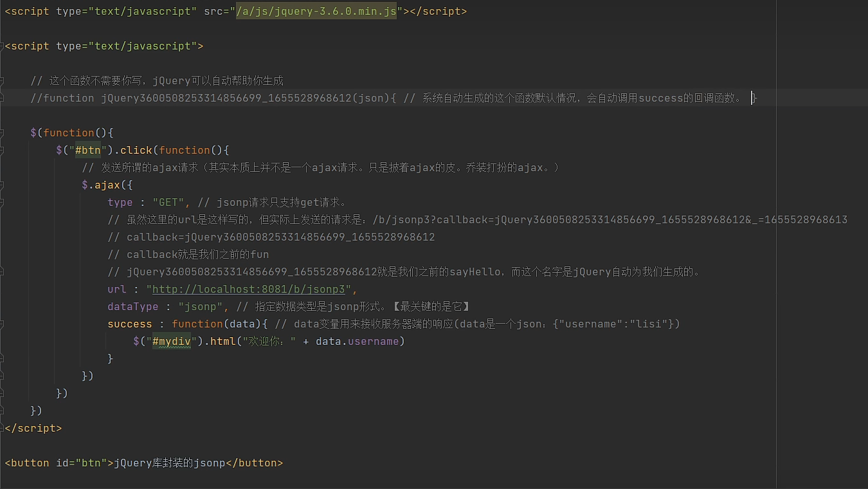Click the closing </script> tag
This screenshot has height=489, width=868.
click(33, 428)
